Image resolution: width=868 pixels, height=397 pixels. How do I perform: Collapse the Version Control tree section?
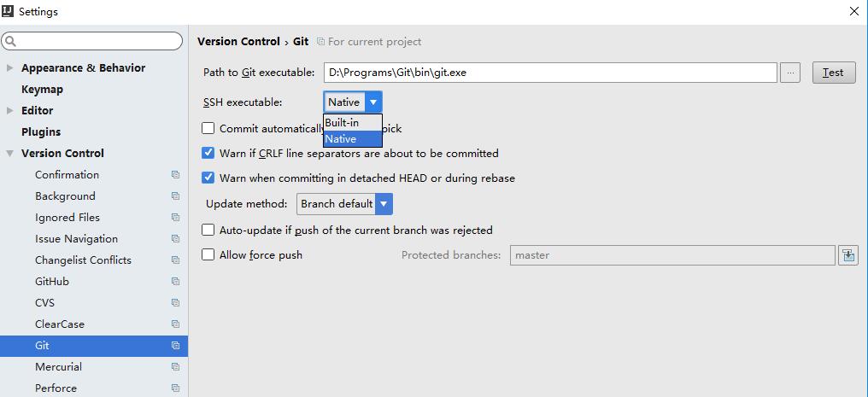pos(10,154)
